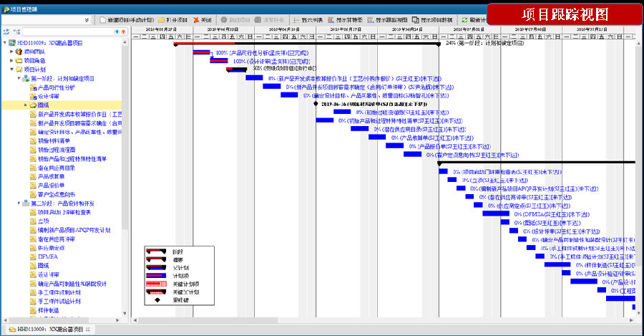Open the double-chevron toolbar dropdown at left
Image resolution: width=644 pixels, height=336 pixels.
click(x=87, y=20)
